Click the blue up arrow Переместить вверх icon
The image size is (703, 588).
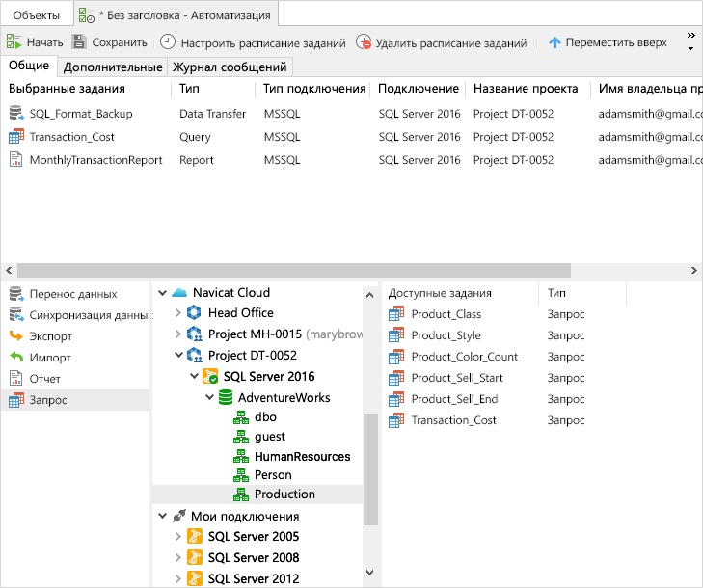[x=554, y=42]
